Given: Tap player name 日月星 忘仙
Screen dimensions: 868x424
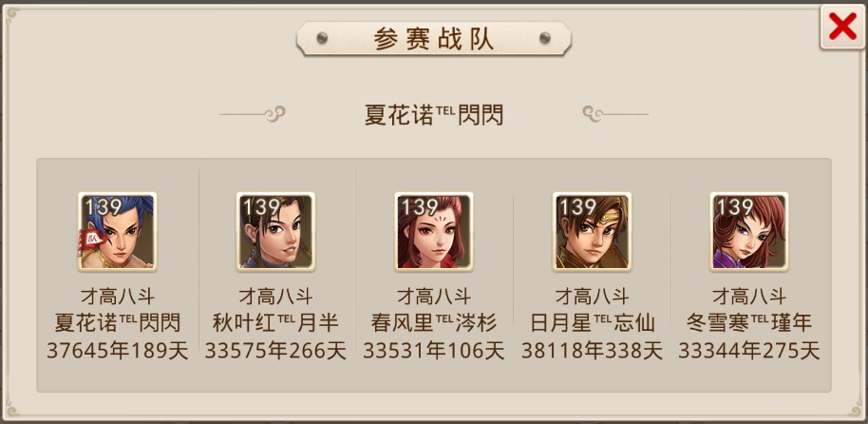Looking at the screenshot, I should pyautogui.click(x=592, y=322).
